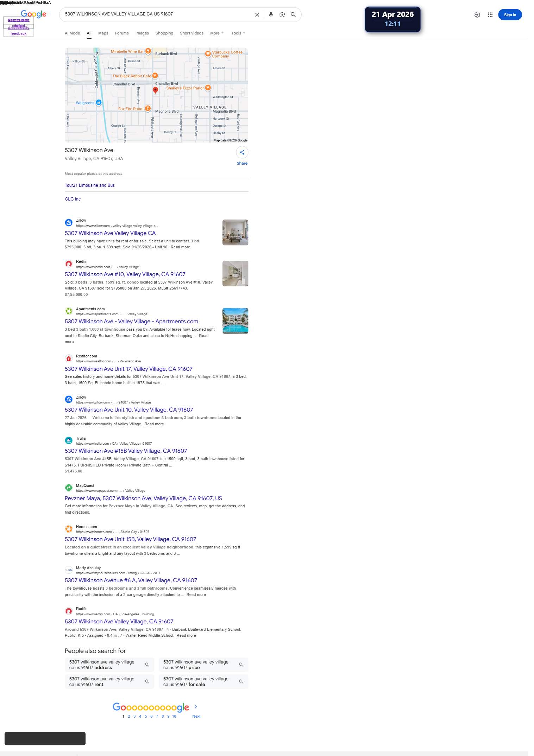Click the Accessibility feedback link
This screenshot has height=756, width=534.
tap(19, 31)
